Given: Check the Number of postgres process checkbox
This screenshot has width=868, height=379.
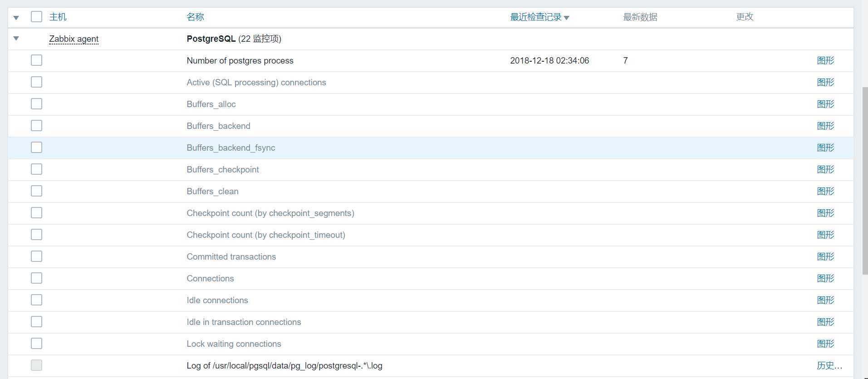Looking at the screenshot, I should click(37, 60).
